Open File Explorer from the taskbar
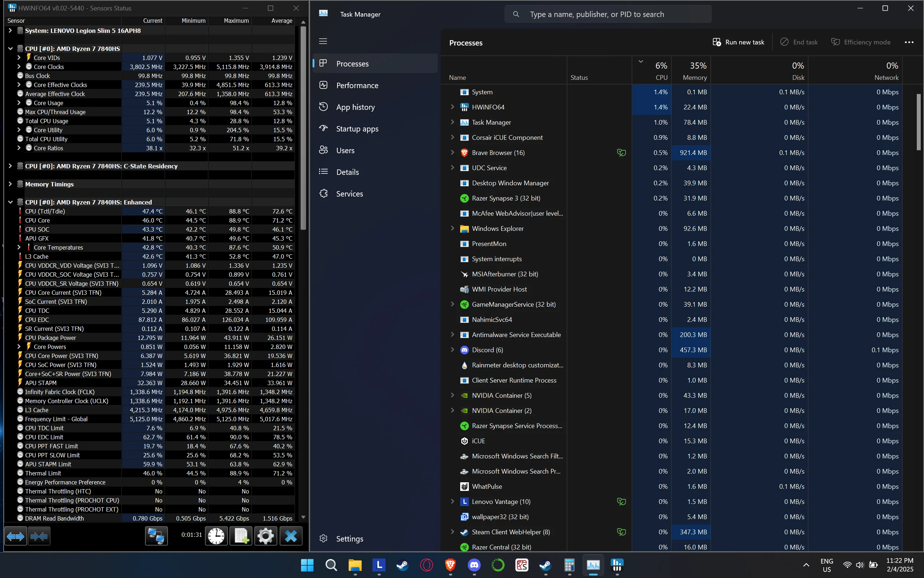This screenshot has height=578, width=924. tap(355, 565)
